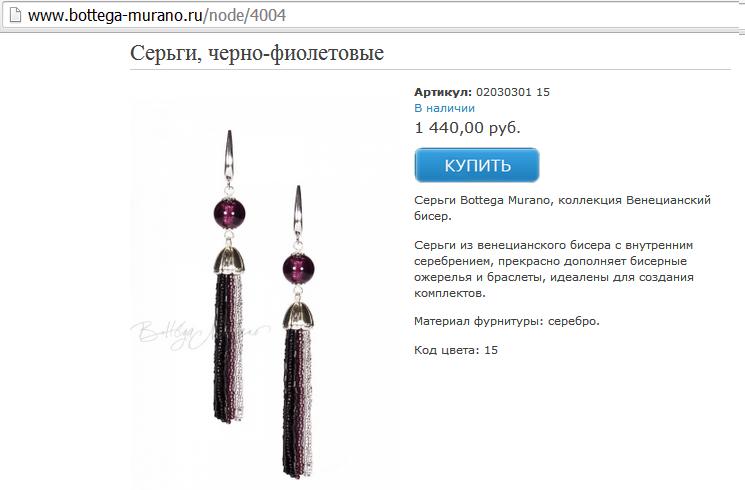Viewport: 745px width, 490px height.
Task: Click the Венецианский бисер collection description sentence
Action: [563, 208]
